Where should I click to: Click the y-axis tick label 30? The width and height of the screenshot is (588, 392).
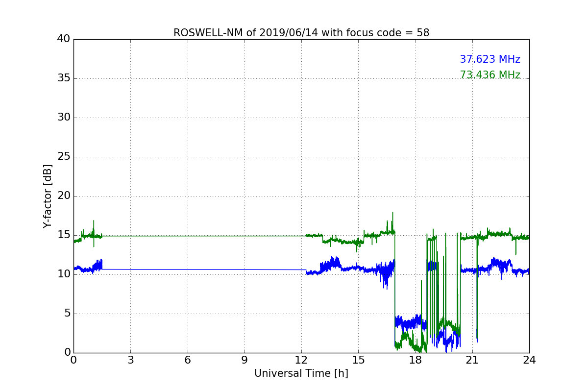[64, 118]
